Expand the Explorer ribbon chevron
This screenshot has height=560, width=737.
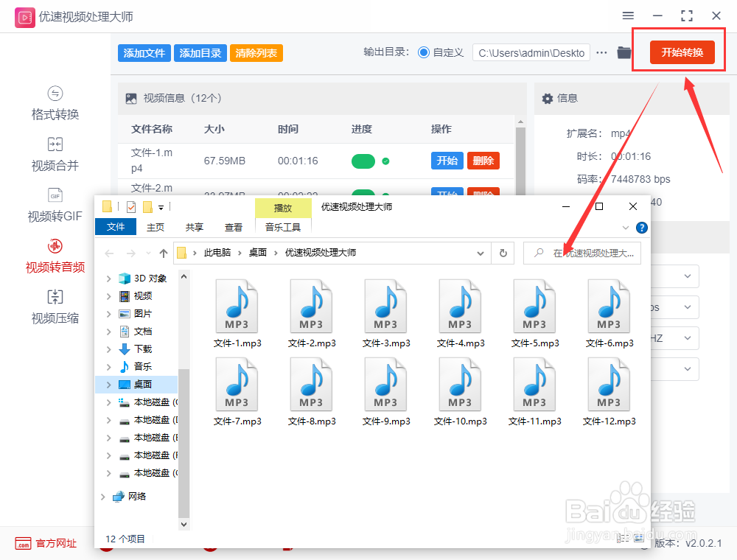point(626,228)
